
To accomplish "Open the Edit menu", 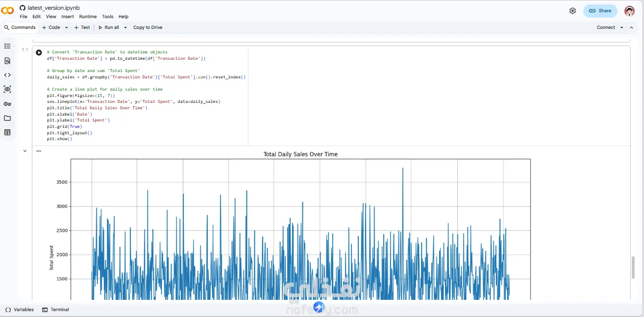I will point(37,17).
